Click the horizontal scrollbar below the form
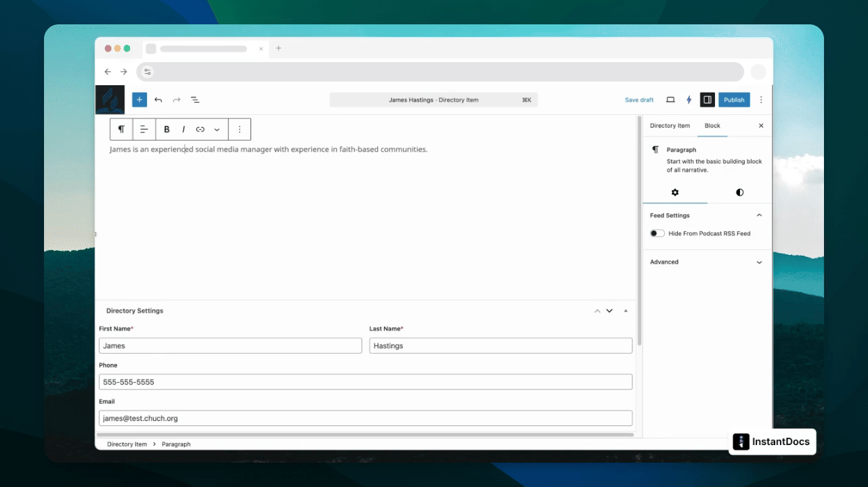This screenshot has height=487, width=868. [x=366, y=434]
